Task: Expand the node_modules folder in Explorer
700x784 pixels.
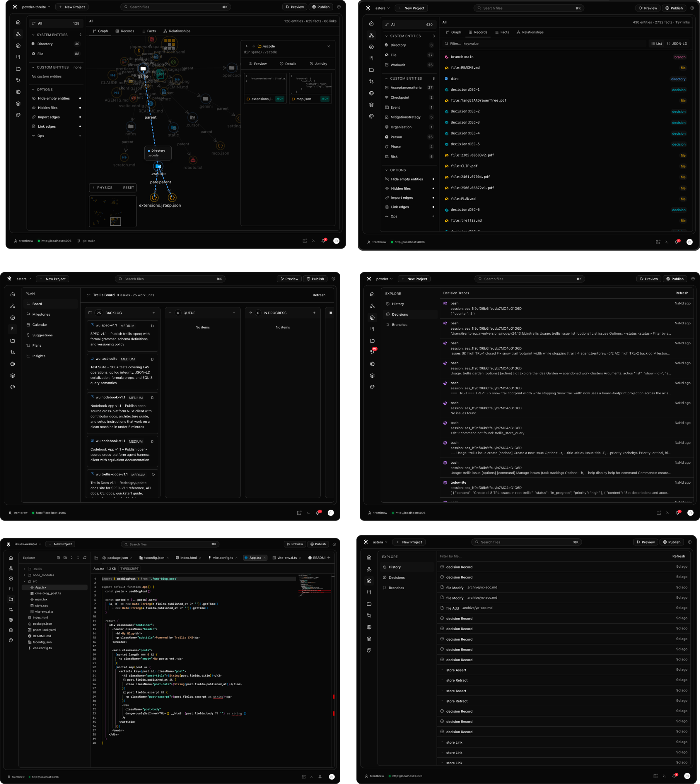Action: (x=25, y=575)
